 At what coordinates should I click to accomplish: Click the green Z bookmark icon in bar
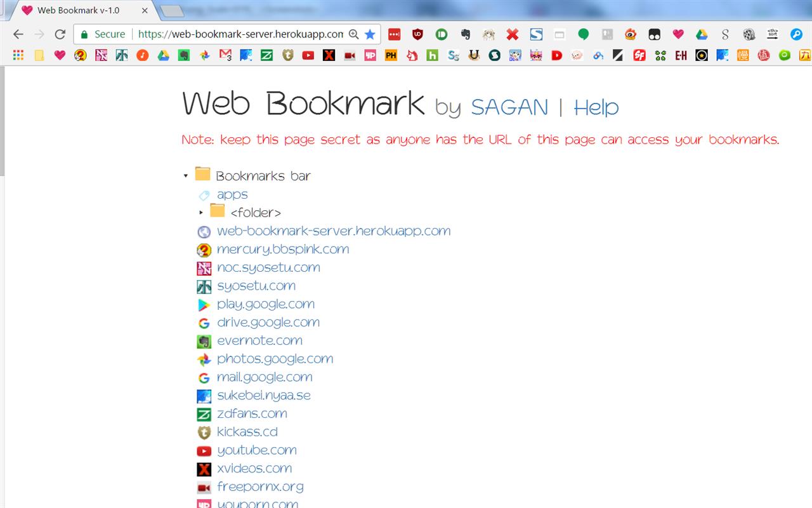point(266,55)
